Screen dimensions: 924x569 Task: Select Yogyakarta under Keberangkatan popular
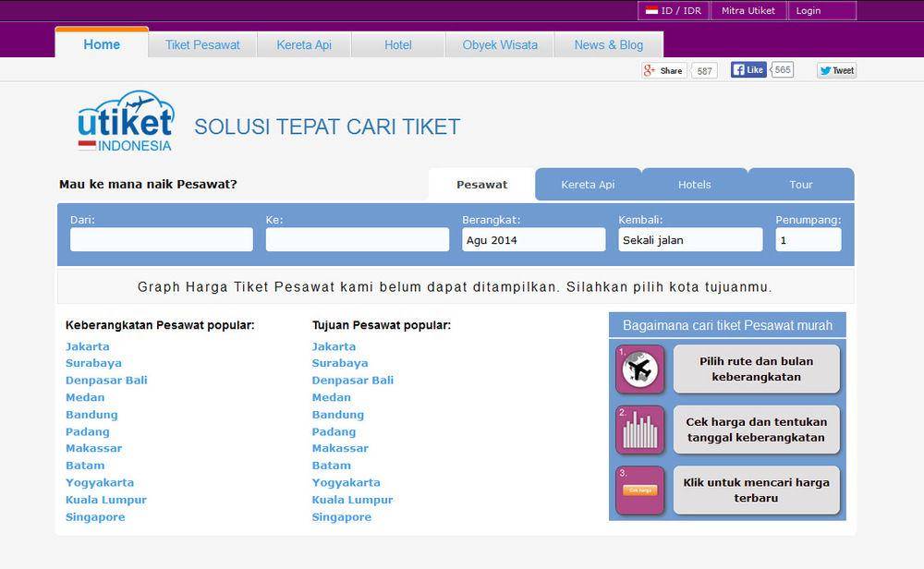point(100,482)
